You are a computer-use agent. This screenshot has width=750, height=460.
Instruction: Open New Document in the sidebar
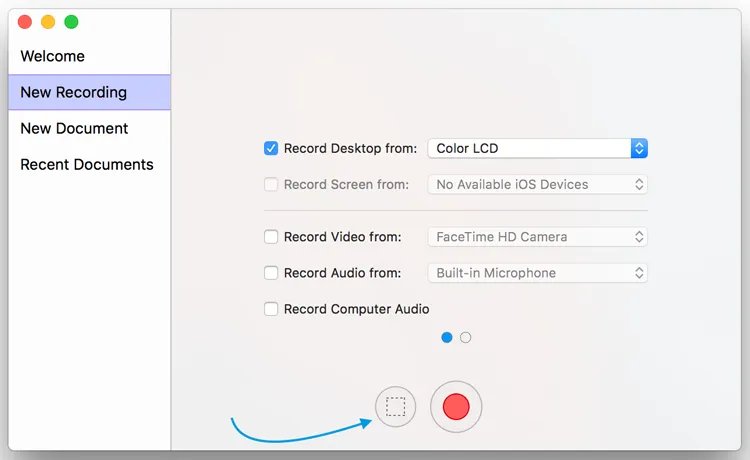click(74, 128)
